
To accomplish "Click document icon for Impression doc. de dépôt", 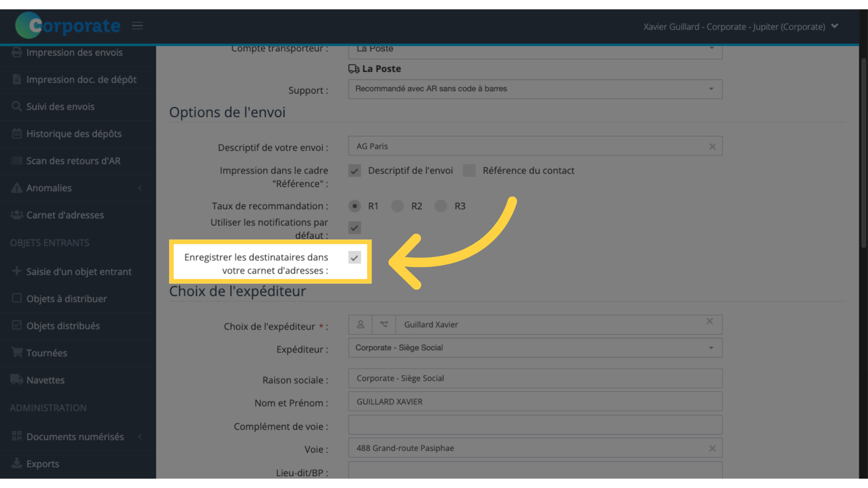I will pyautogui.click(x=17, y=79).
